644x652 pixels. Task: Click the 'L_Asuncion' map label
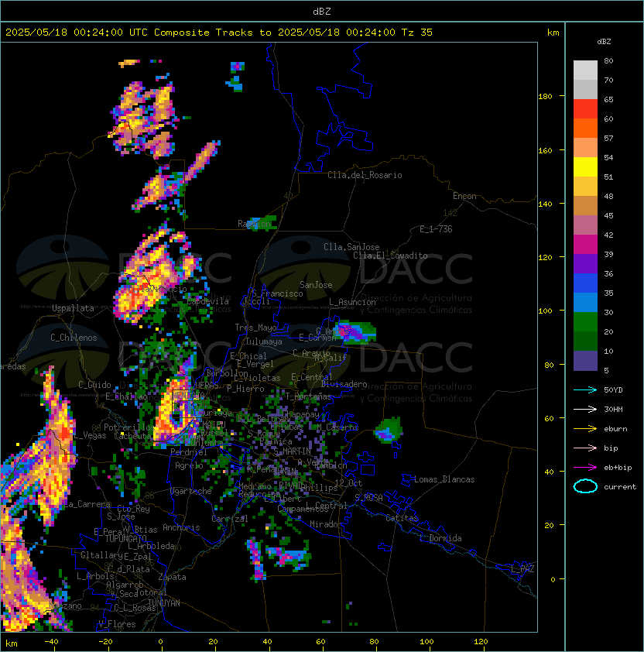tap(352, 302)
